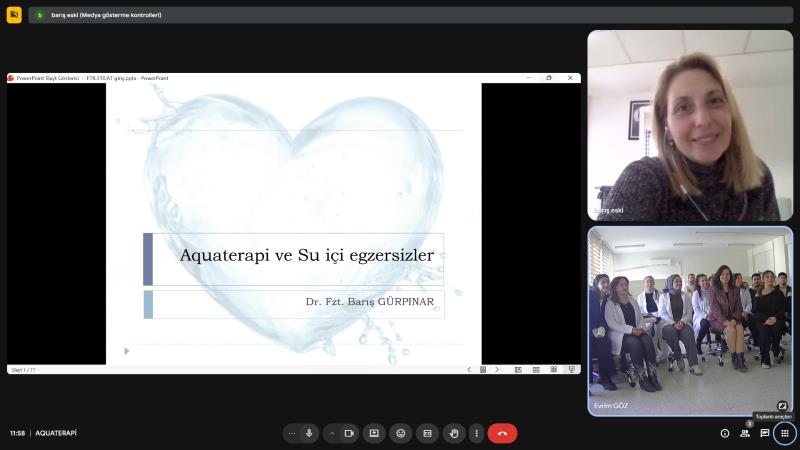Leave the call with the red hang-up button
The width and height of the screenshot is (800, 450).
coord(502,433)
